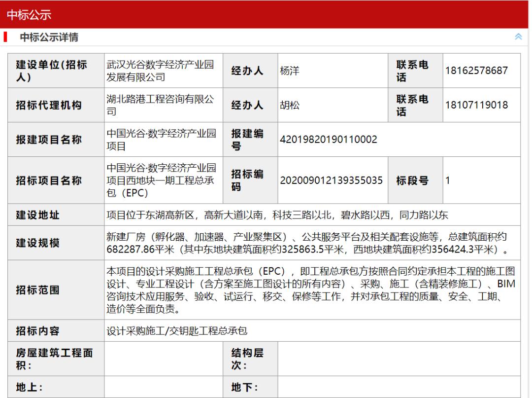The height and width of the screenshot is (398, 532).
Task: Click 经办人 label in 招标代理机构 row
Action: 247,105
